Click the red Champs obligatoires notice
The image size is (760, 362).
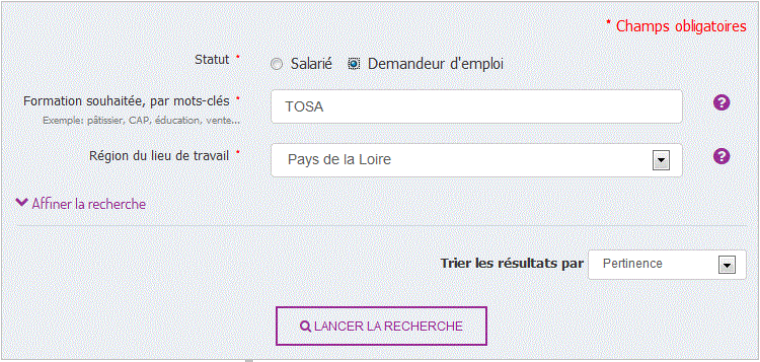tap(677, 26)
